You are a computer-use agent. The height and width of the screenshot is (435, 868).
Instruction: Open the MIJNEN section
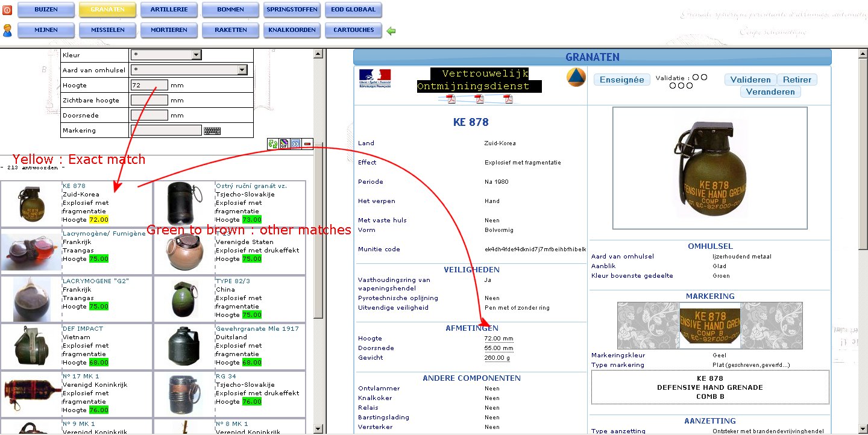(46, 30)
